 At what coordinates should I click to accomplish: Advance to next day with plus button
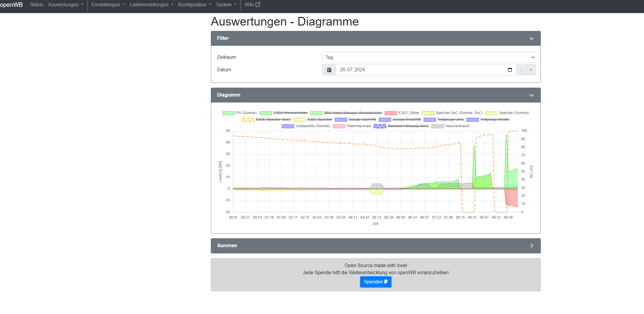click(x=531, y=70)
